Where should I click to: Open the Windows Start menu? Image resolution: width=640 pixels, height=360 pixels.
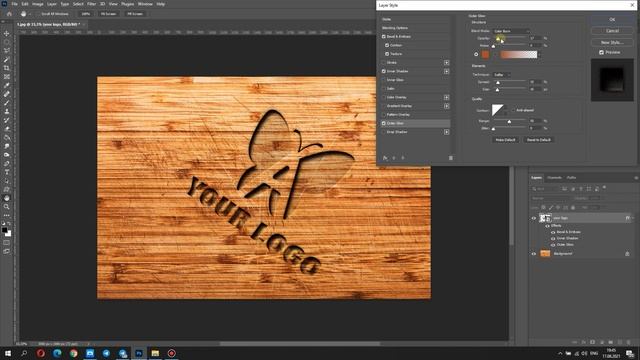tap(7, 353)
